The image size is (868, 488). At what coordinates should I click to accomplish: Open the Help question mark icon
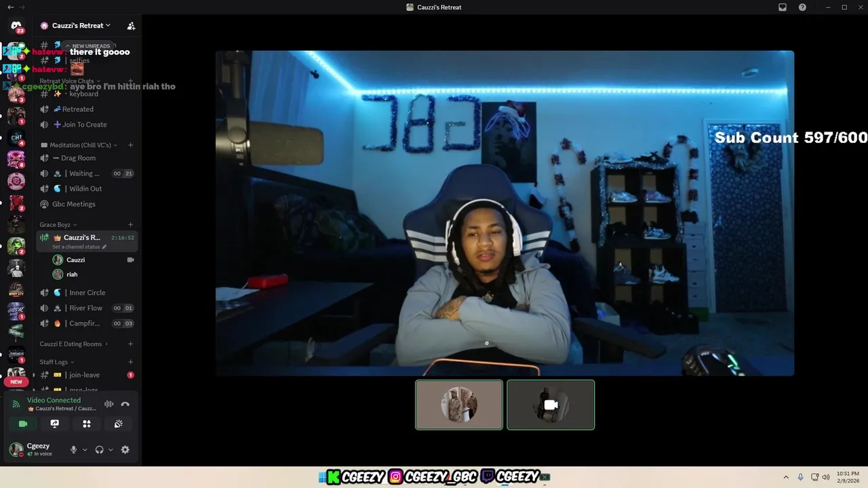point(803,7)
